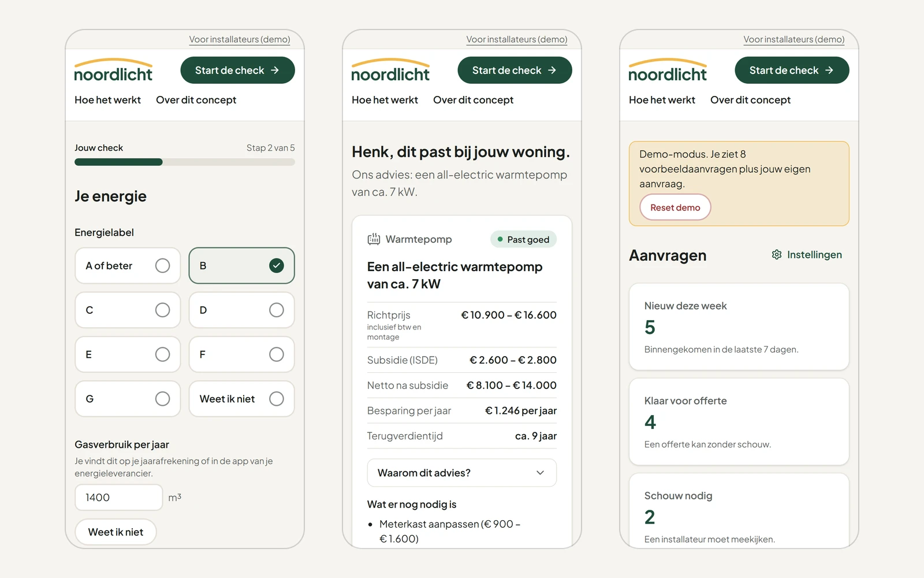
Task: Open Hoe het werkt in right screen
Action: 662,100
